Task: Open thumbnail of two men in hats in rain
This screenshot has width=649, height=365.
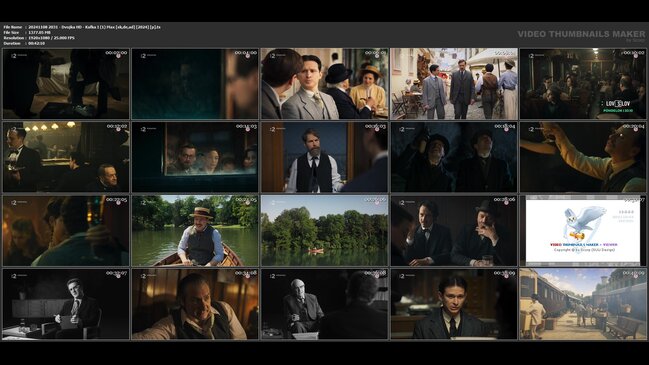Action: pyautogui.click(x=454, y=157)
